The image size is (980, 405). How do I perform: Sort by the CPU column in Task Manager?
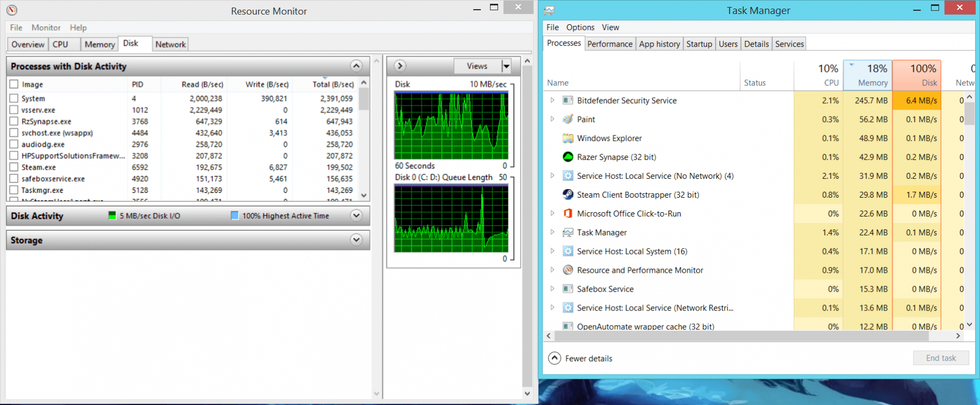coord(818,75)
